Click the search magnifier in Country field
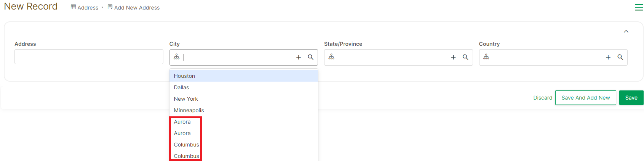This screenshot has height=161, width=644. (620, 57)
